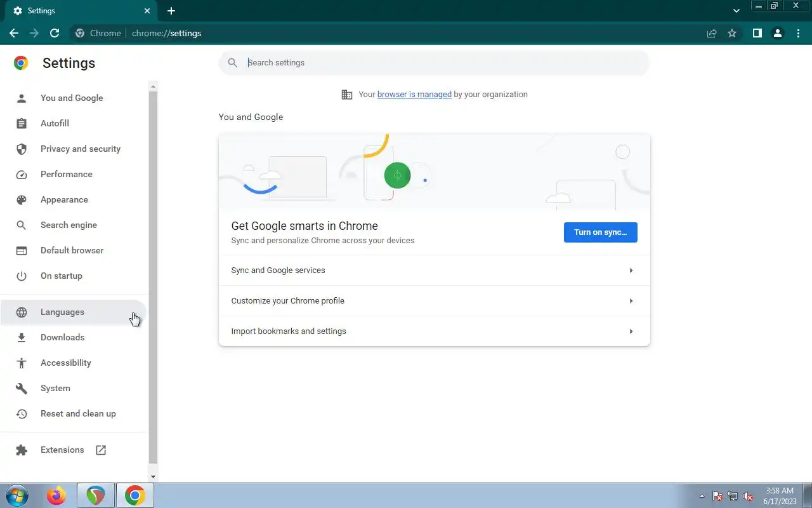Close the Settings tab
This screenshot has width=812, height=508.
tap(147, 11)
